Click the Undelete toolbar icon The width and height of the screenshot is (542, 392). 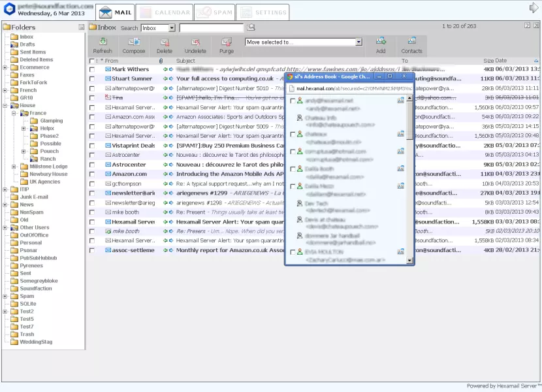tap(195, 44)
